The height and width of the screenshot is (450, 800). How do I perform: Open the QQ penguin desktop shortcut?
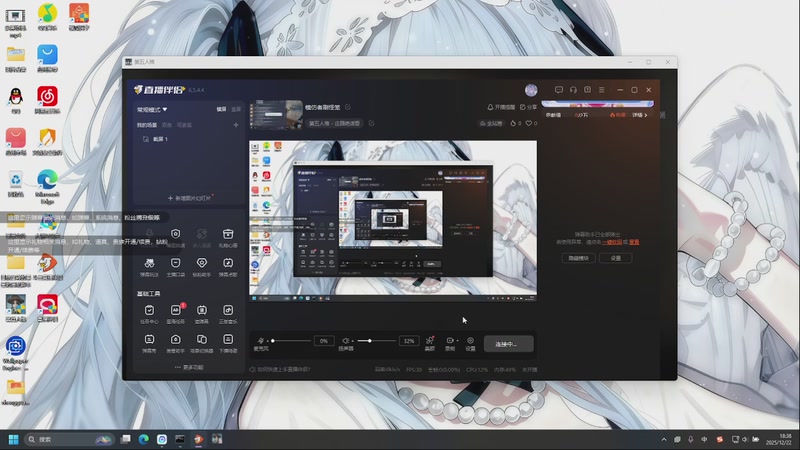(x=16, y=100)
